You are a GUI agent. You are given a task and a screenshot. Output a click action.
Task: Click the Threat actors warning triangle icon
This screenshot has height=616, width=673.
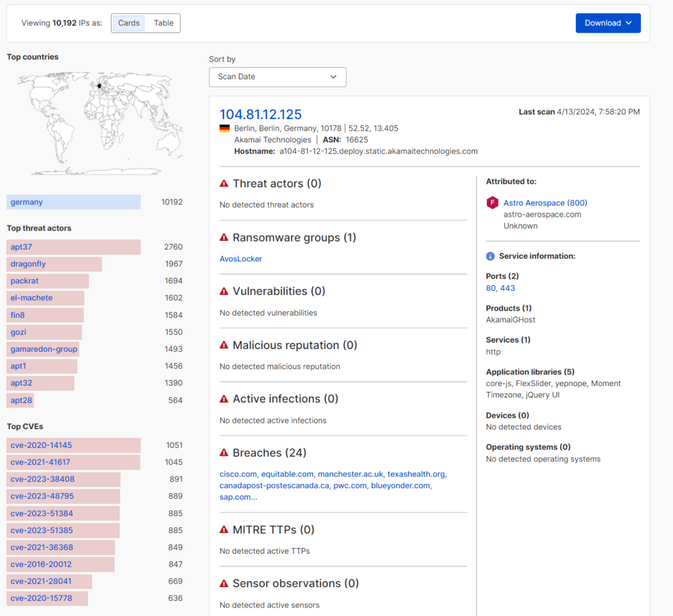(x=224, y=184)
